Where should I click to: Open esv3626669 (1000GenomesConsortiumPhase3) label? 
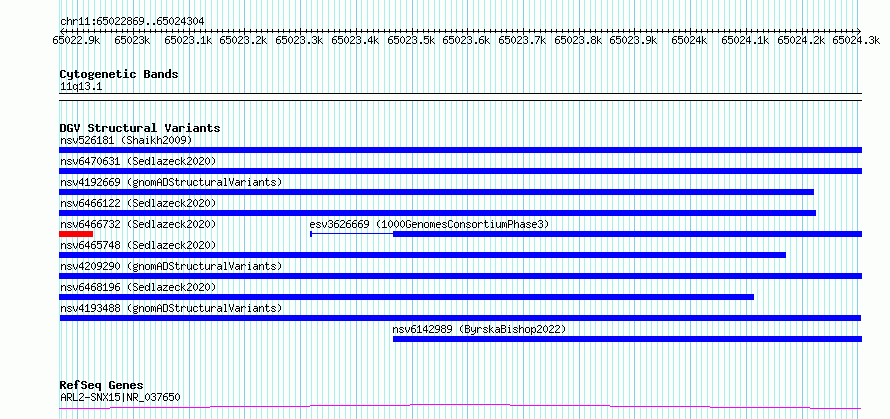coord(429,224)
